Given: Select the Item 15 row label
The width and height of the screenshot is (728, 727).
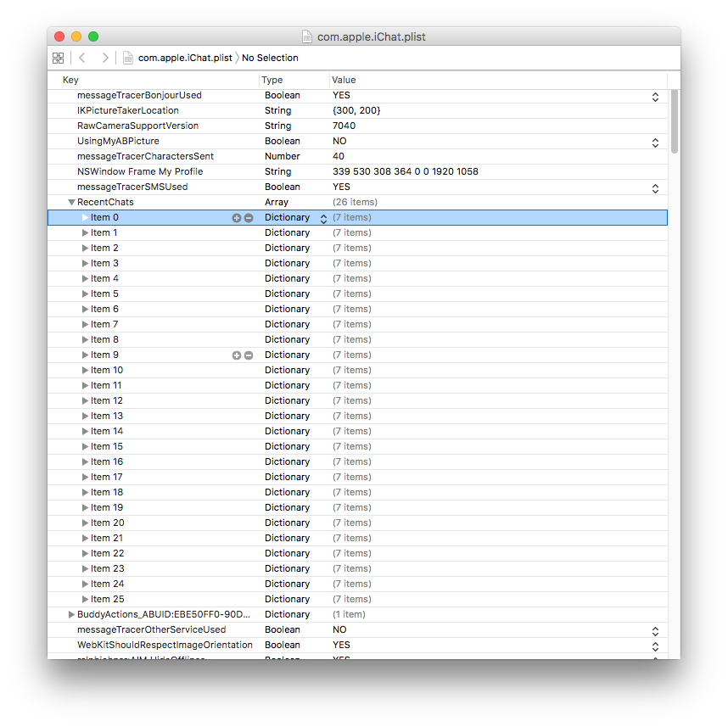Looking at the screenshot, I should (107, 446).
